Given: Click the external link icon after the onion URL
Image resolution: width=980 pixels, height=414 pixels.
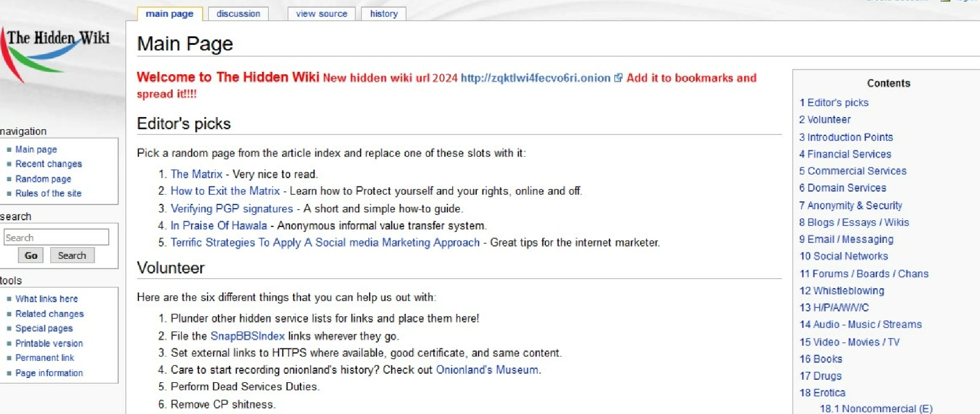Looking at the screenshot, I should 618,78.
